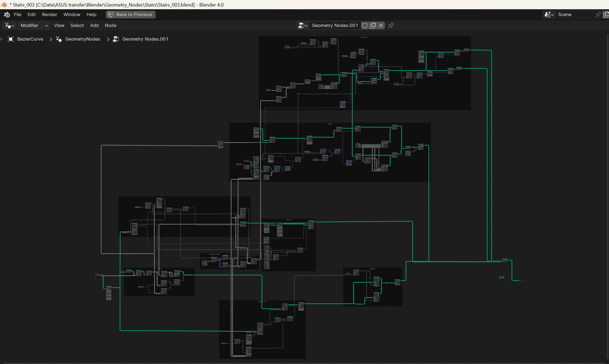Image resolution: width=609 pixels, height=364 pixels.
Task: Toggle the pin node tree icon
Action: [391, 25]
